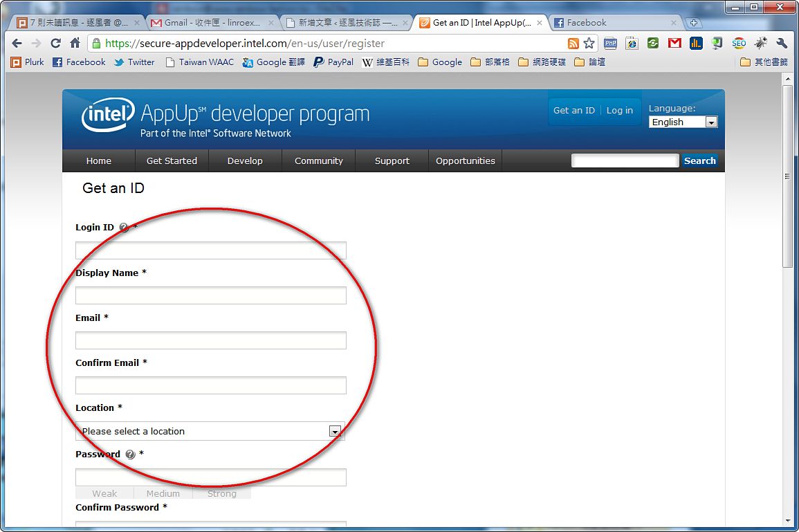Click the browser forward arrow
The image size is (799, 532).
(x=36, y=44)
